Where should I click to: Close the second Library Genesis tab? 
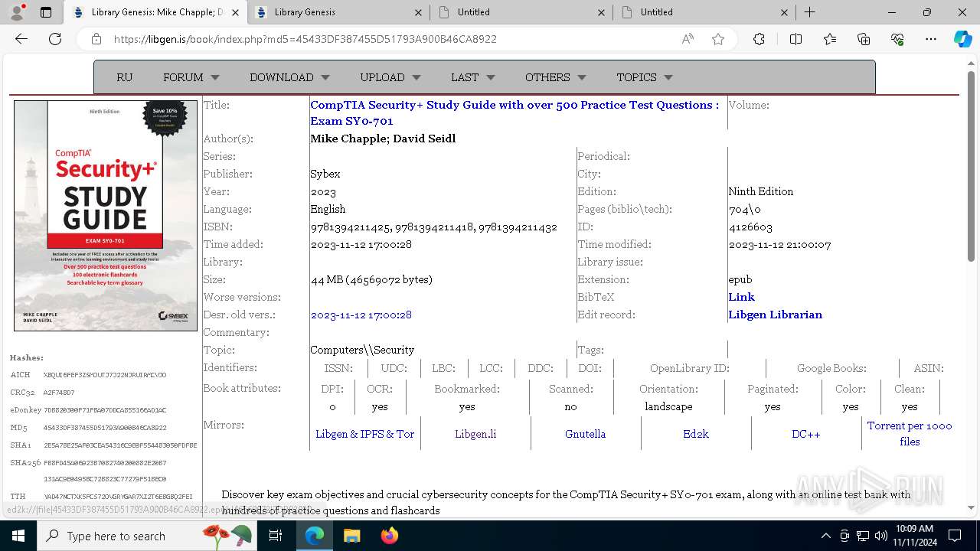pos(418,12)
